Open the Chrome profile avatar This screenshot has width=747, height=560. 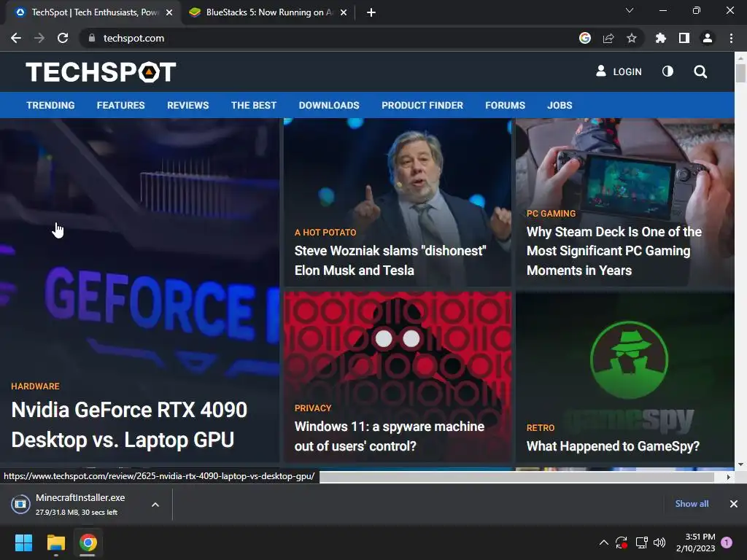[708, 38]
